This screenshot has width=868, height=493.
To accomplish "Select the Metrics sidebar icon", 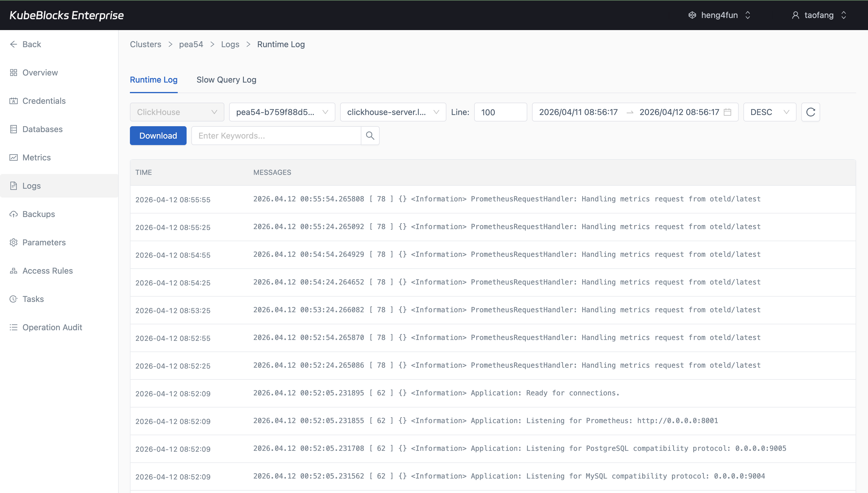I will pyautogui.click(x=14, y=157).
